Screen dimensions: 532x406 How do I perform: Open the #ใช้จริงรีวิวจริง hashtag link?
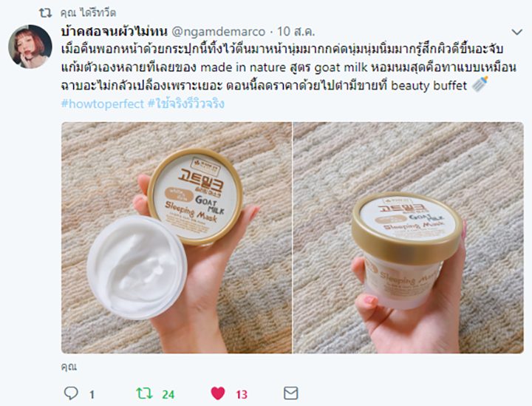186,104
